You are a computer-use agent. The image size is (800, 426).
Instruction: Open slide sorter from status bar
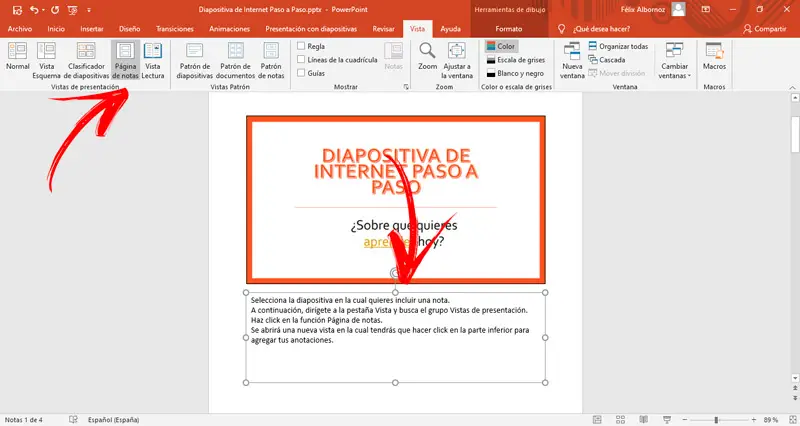point(620,420)
